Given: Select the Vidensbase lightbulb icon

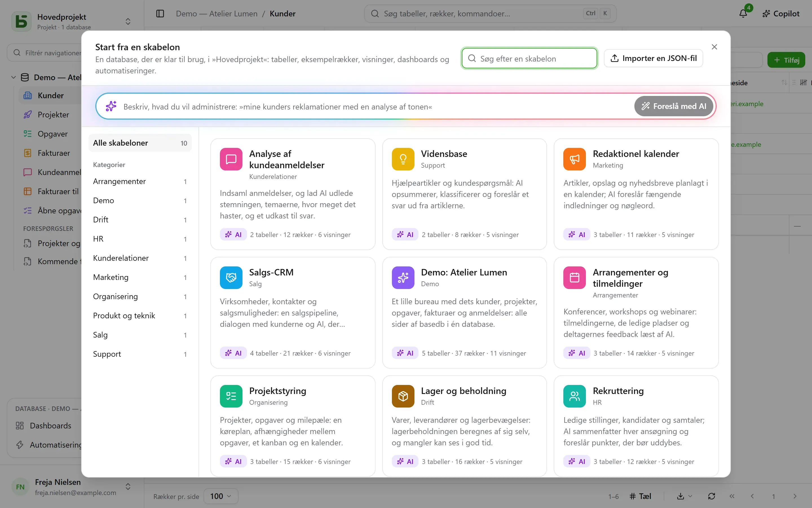Looking at the screenshot, I should 403,159.
